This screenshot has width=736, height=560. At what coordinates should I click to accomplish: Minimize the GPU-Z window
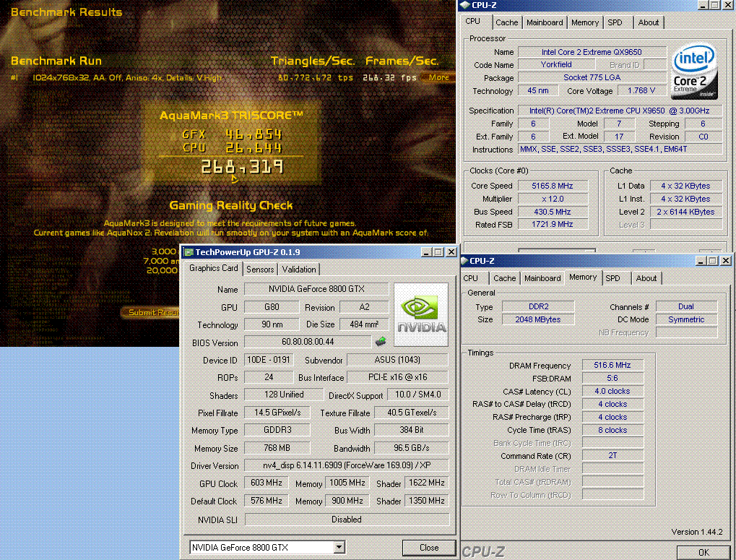coord(425,252)
